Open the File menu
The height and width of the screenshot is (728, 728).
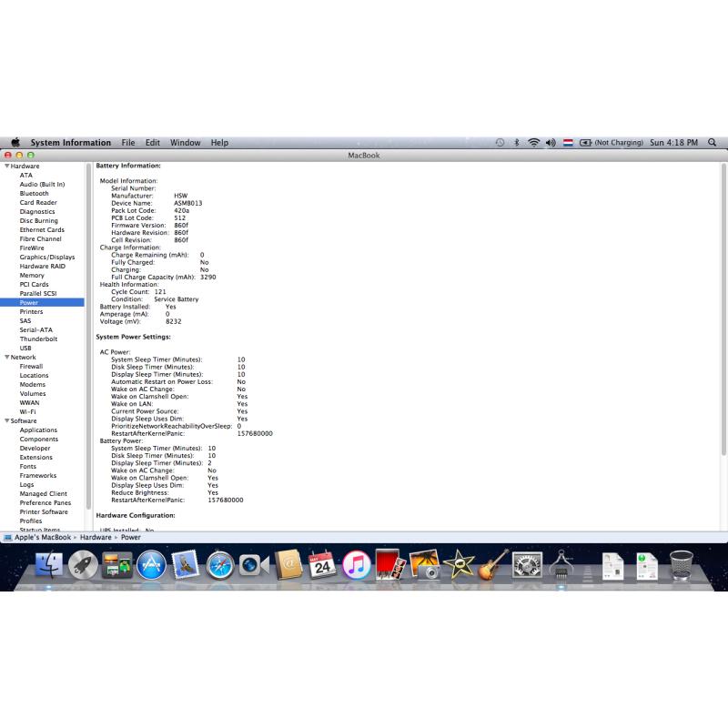[x=128, y=143]
